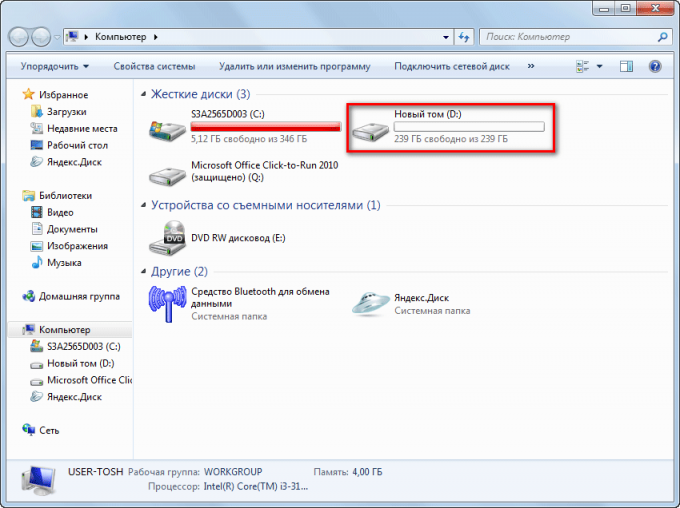This screenshot has height=508, width=680.
Task: Open the Яндекс.Диск system folder icon
Action: (368, 303)
